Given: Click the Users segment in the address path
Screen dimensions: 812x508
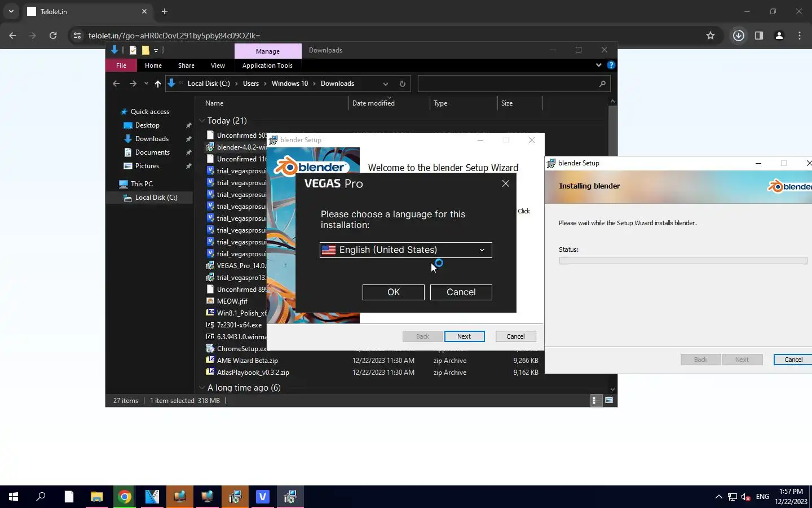Looking at the screenshot, I should pyautogui.click(x=251, y=84).
